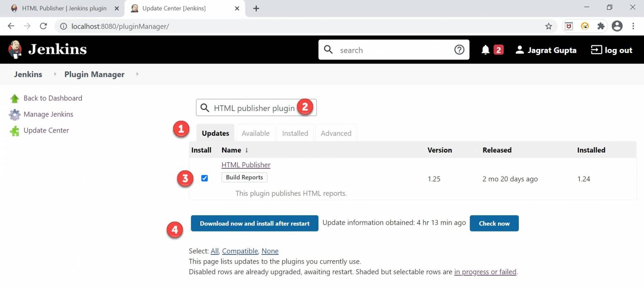The height and width of the screenshot is (288, 644).
Task: Click the installed version 1.24 cell
Action: [x=584, y=179]
